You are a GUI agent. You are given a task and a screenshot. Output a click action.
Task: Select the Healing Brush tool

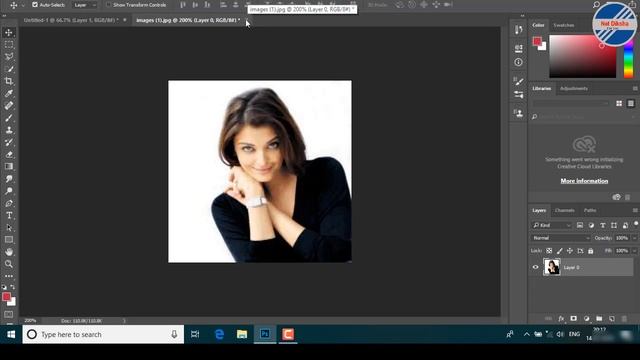pyautogui.click(x=9, y=106)
